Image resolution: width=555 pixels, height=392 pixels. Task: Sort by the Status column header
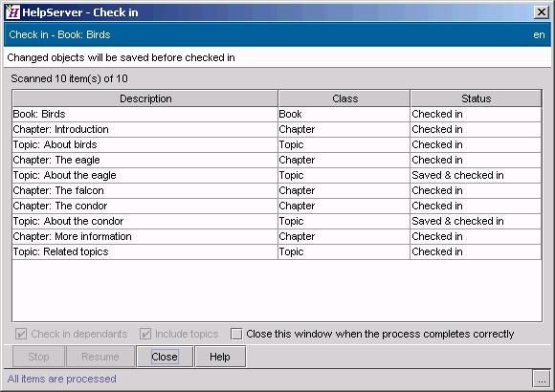click(x=477, y=98)
